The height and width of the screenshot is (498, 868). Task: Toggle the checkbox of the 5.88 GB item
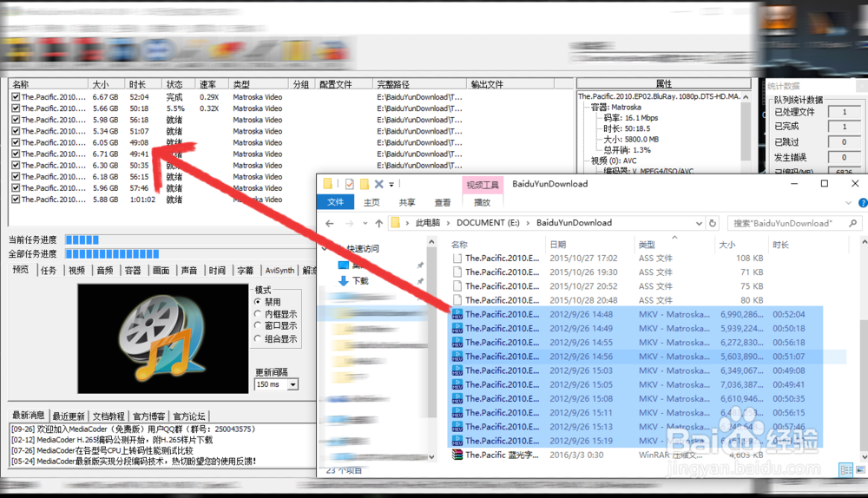tap(16, 200)
